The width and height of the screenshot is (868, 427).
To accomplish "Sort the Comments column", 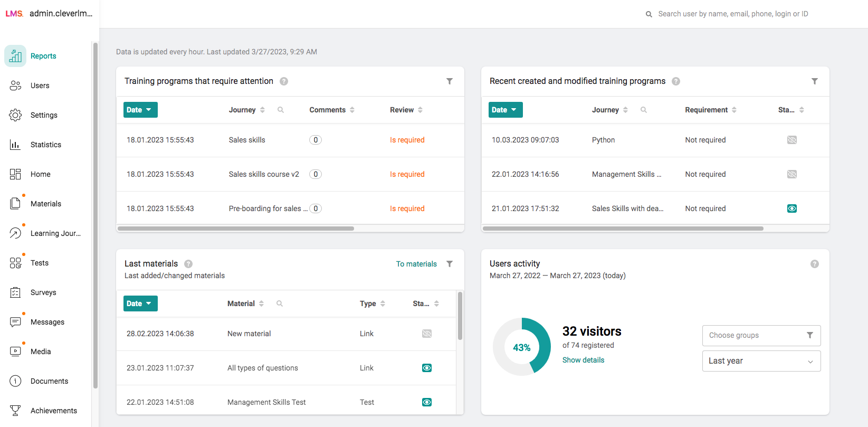I will click(352, 110).
